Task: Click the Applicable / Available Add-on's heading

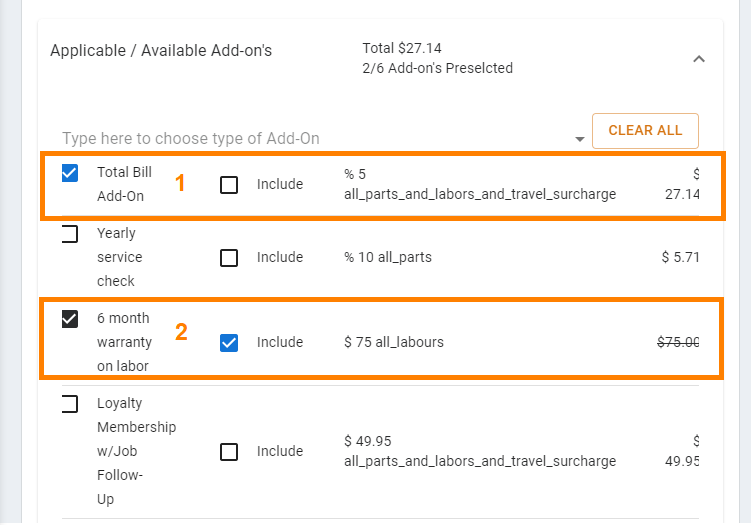Action: 161,50
